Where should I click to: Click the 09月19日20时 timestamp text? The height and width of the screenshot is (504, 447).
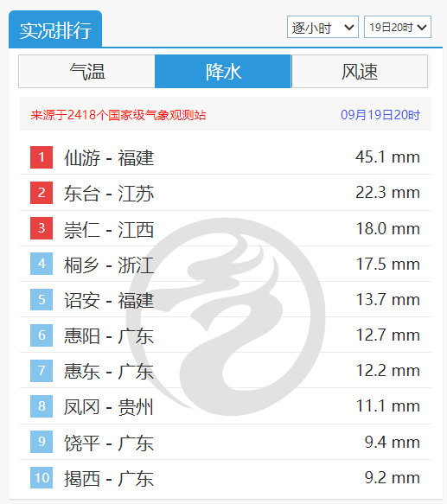(380, 115)
